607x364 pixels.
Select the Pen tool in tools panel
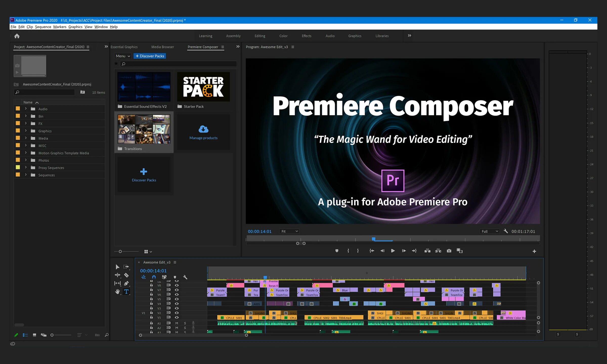tap(126, 283)
